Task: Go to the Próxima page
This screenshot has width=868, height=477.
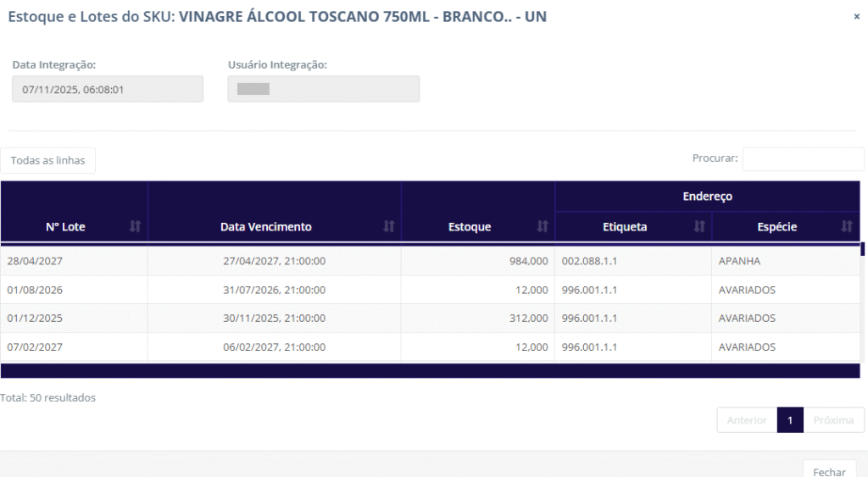Action: [833, 420]
